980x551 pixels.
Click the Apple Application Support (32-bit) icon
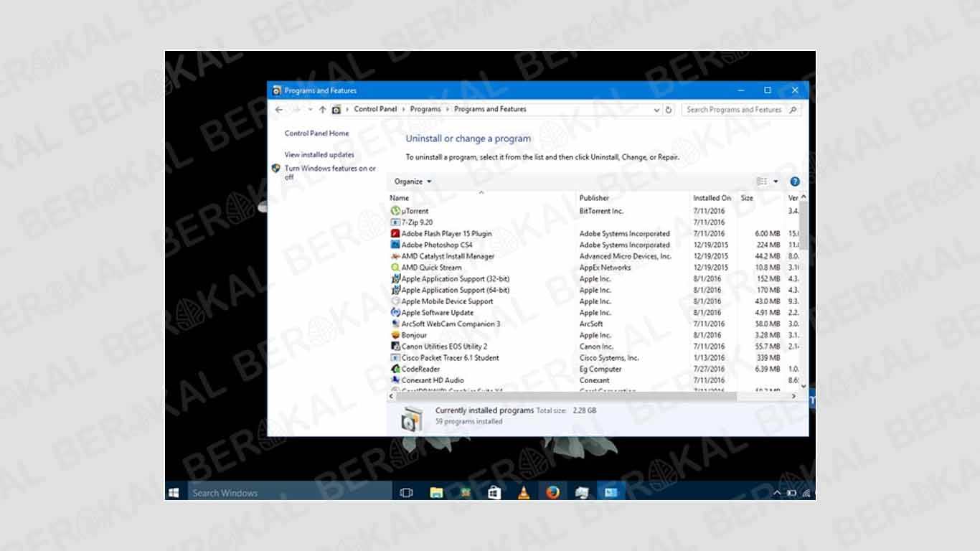(395, 279)
